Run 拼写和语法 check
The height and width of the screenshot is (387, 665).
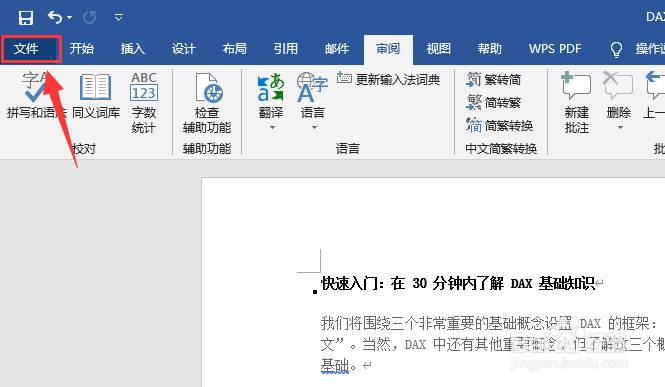click(x=36, y=96)
